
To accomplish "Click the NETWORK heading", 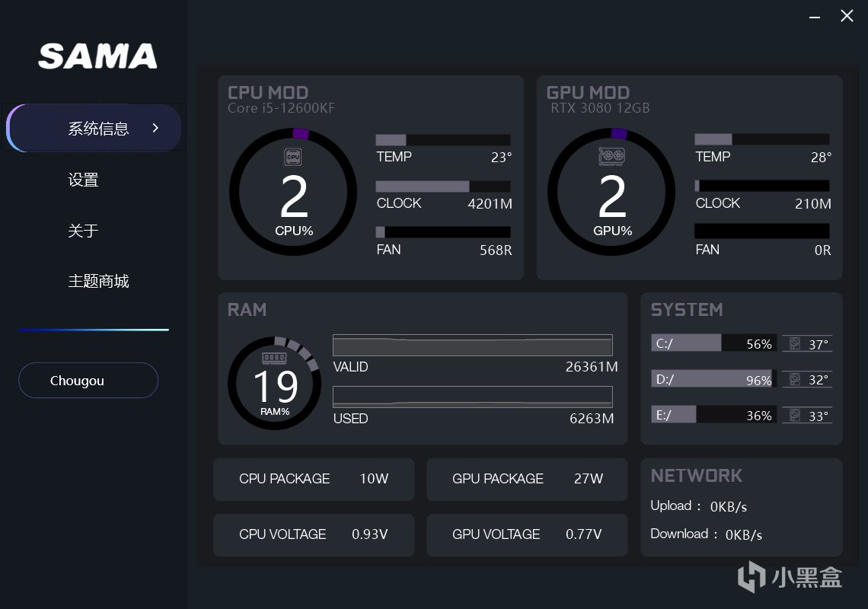I will [x=697, y=476].
